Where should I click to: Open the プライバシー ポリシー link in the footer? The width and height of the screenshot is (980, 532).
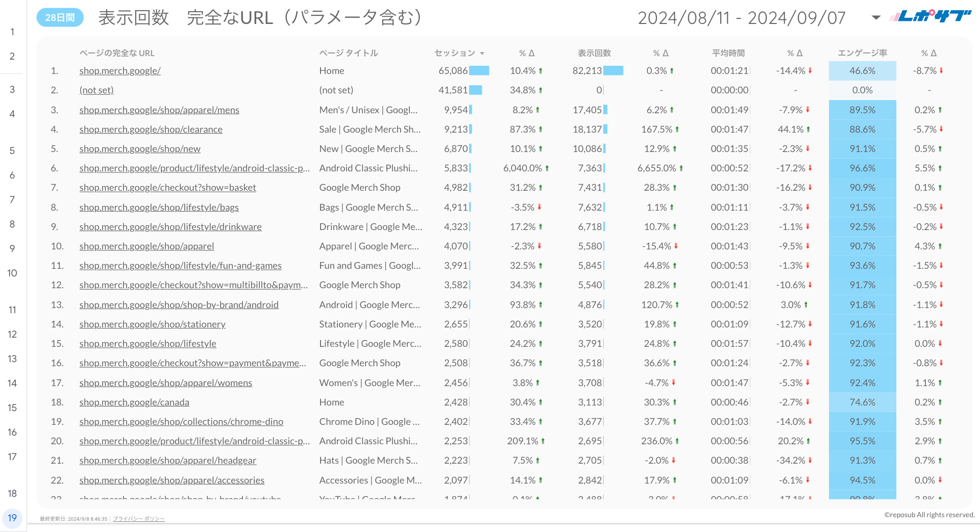(x=139, y=519)
